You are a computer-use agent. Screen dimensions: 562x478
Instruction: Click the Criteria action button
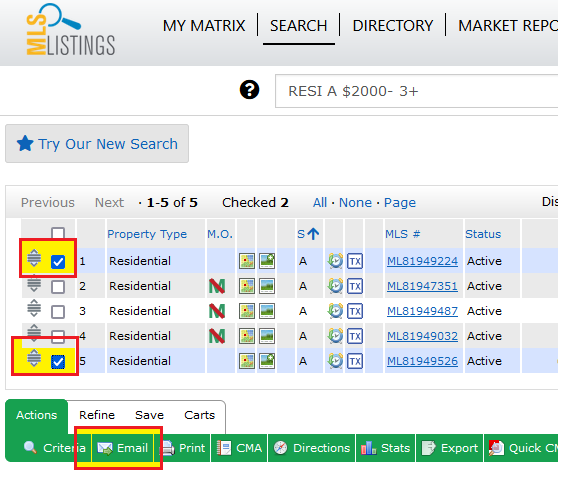click(54, 448)
